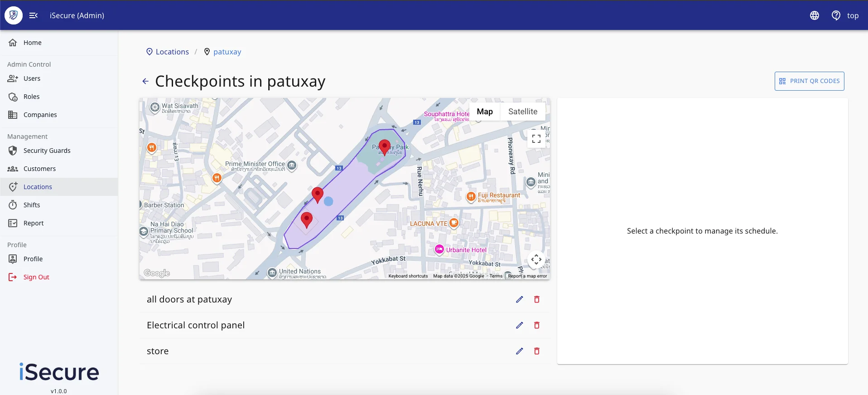The height and width of the screenshot is (395, 868).
Task: Toggle fullscreen view on the map
Action: (536, 139)
